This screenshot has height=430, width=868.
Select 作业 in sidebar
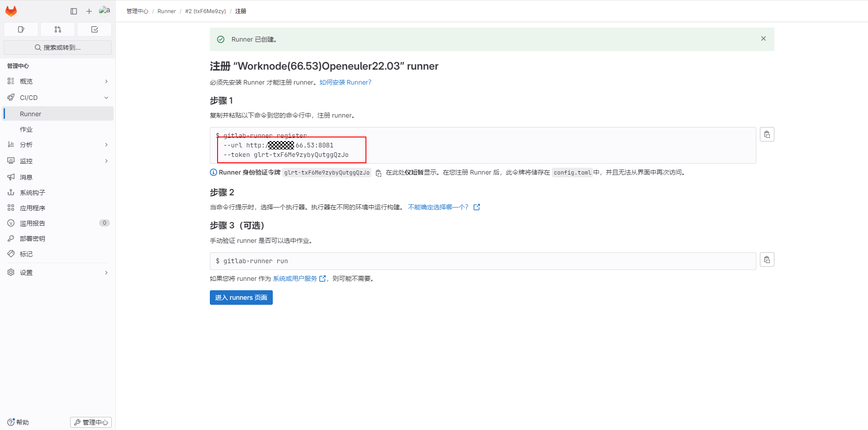click(x=58, y=129)
